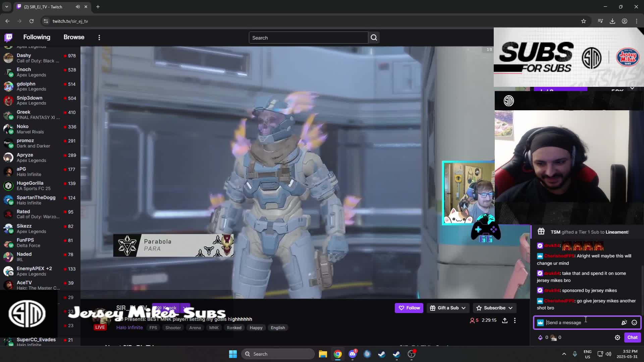Select Apryze in the sidebar
Viewport: 644px width, 362px height.
coord(40,157)
